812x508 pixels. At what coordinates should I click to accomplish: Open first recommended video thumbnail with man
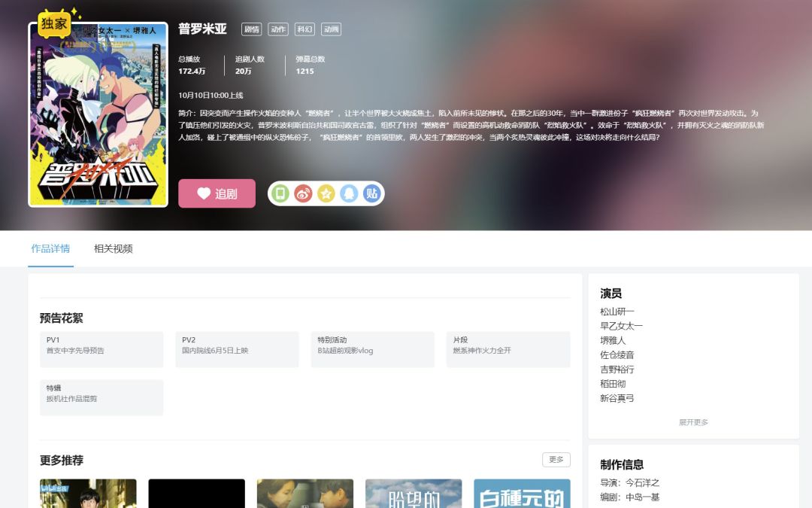[x=88, y=494]
